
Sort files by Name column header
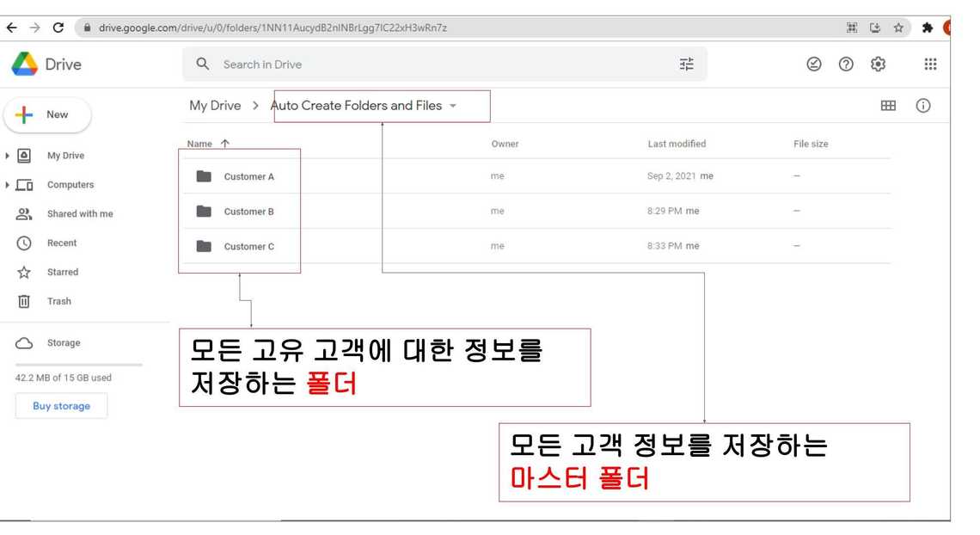tap(199, 144)
